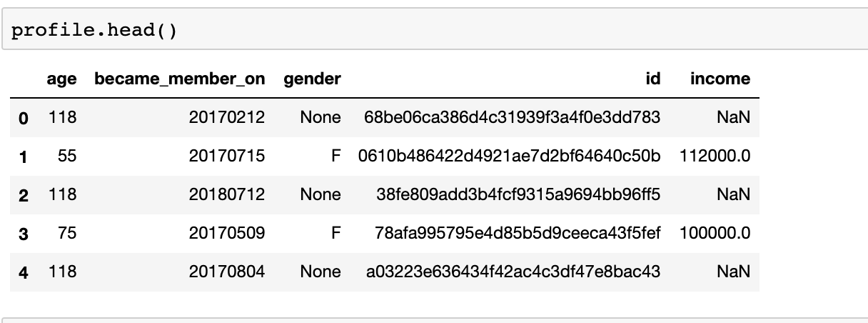The height and width of the screenshot is (323, 868).
Task: Click the id 68be06ca386d4c31939f3a4f0e3dd783
Action: point(512,118)
